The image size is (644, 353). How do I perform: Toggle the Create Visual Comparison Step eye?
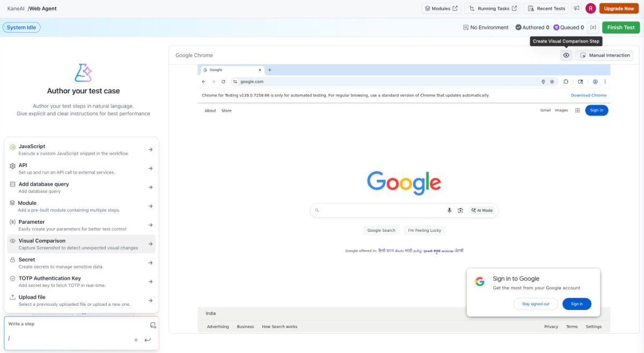tap(566, 55)
